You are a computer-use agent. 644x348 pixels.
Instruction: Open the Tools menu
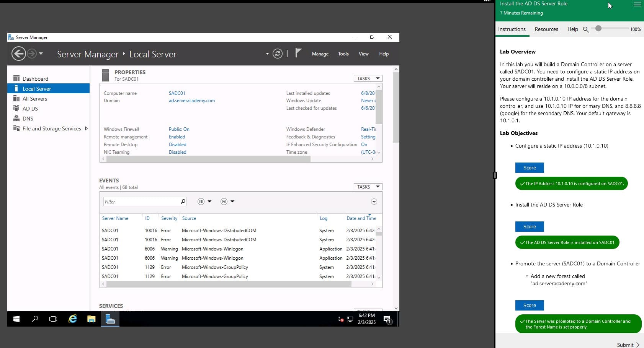click(343, 54)
